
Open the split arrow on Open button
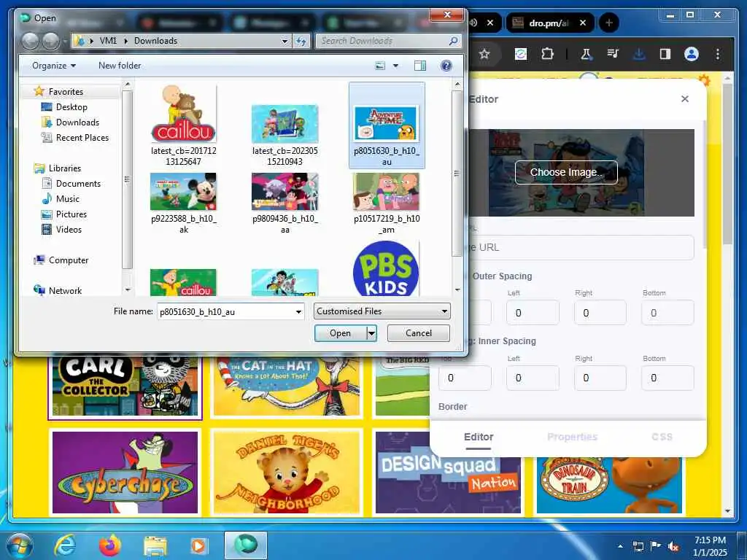click(x=371, y=333)
